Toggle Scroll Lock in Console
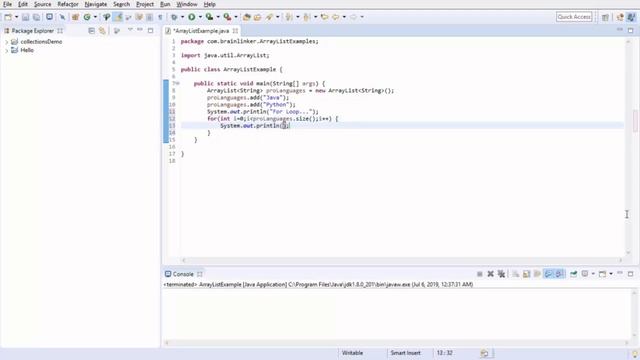This screenshot has height=360, width=640. coord(527,274)
